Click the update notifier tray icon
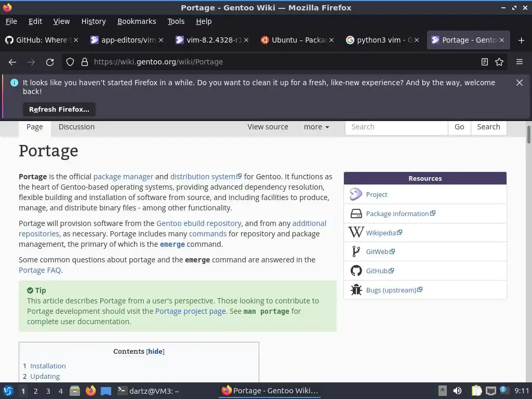The image size is (532, 399). [503, 390]
